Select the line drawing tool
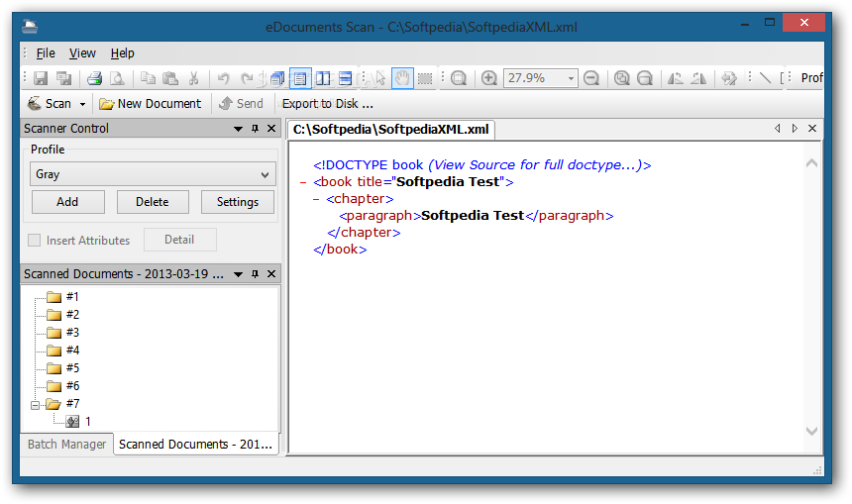This screenshot has width=852, height=504. (765, 78)
